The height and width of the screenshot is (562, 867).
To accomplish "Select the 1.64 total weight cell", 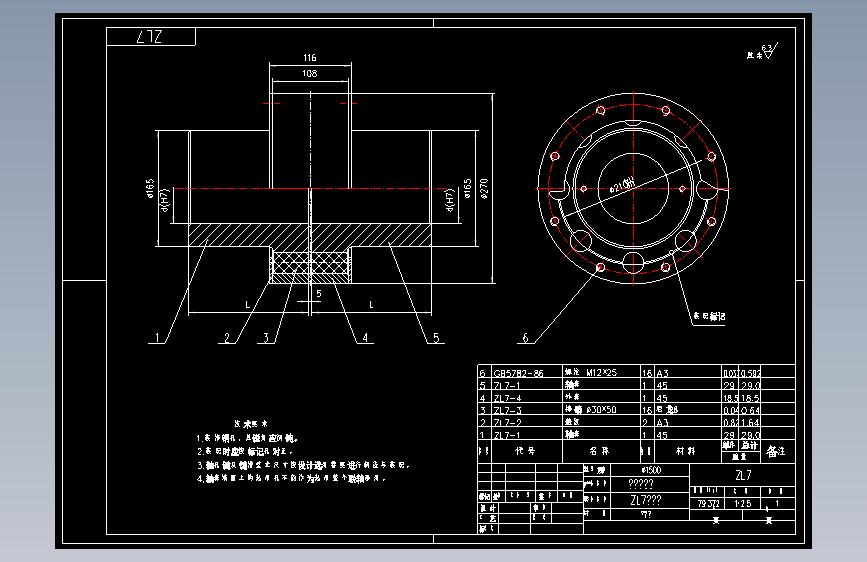I will click(750, 423).
